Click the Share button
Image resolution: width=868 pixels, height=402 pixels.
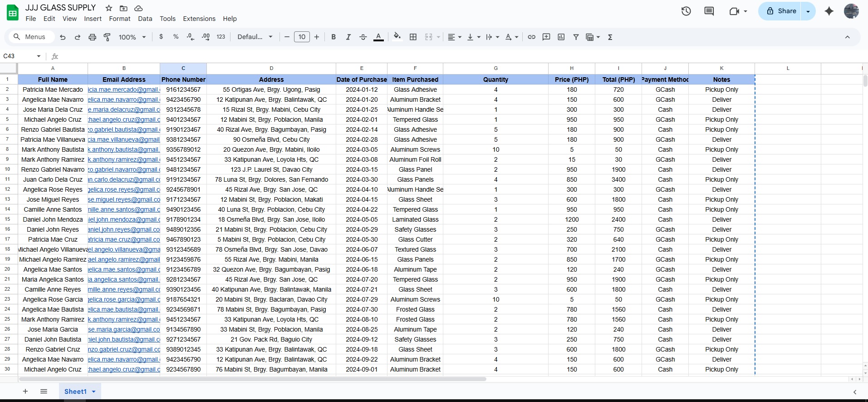point(780,11)
